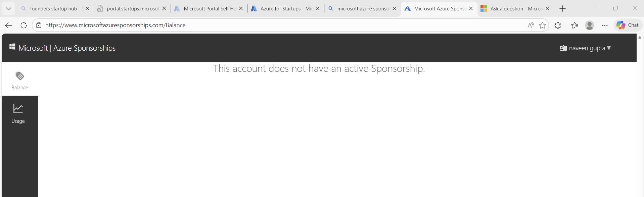Open a new browser tab
This screenshot has height=197, width=644.
pos(563,9)
